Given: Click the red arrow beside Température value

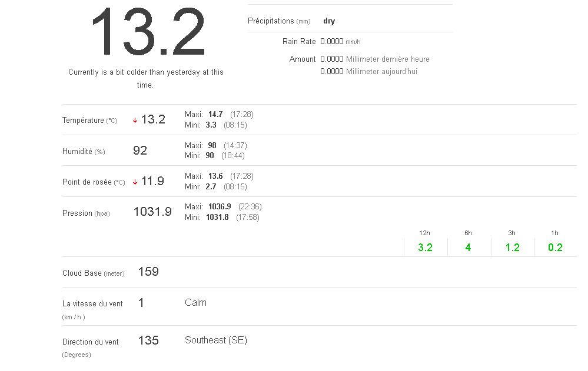Looking at the screenshot, I should 135,120.
